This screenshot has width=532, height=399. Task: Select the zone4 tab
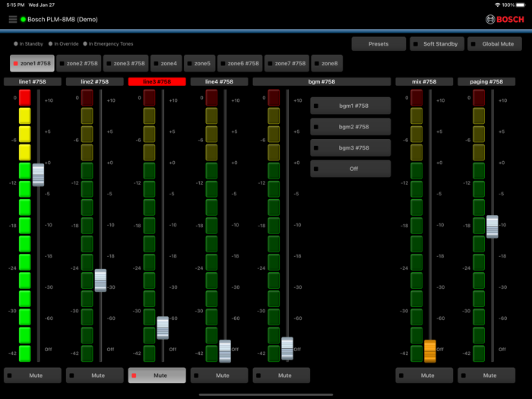point(166,63)
